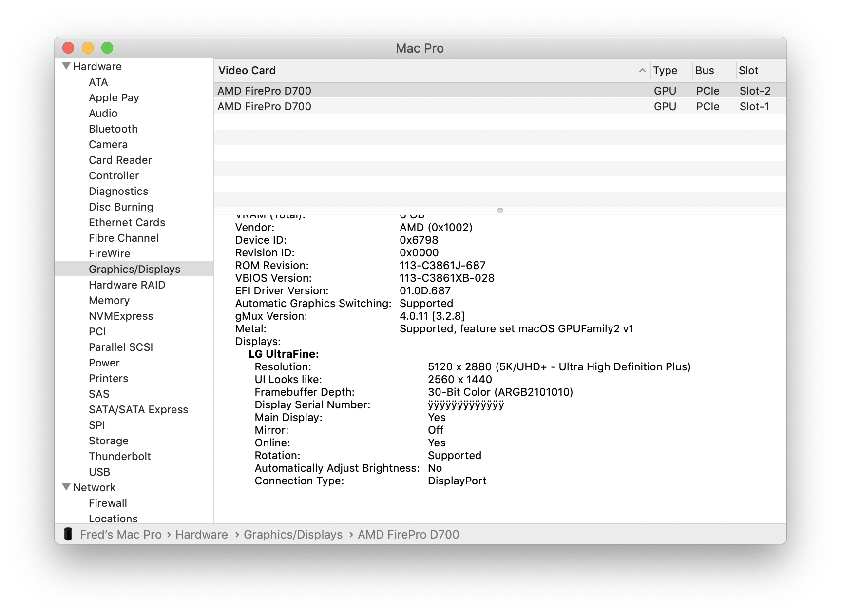841x616 pixels.
Task: Click the Metal support value text
Action: coord(516,328)
